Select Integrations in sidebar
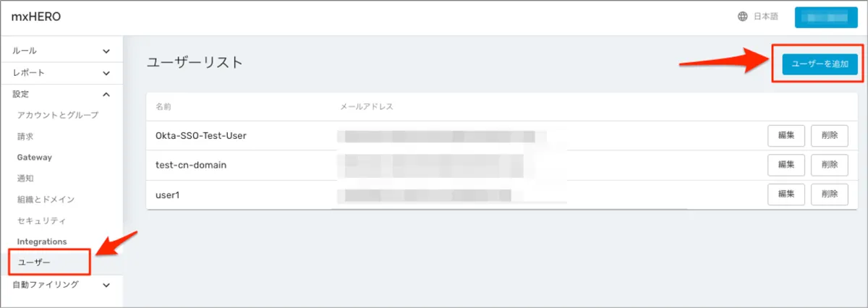Viewport: 868px width, 308px height. (41, 241)
